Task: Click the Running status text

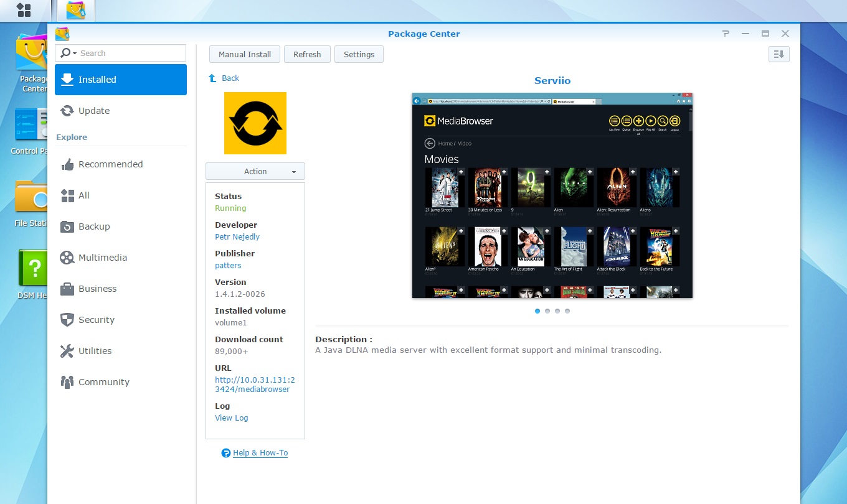Action: tap(230, 208)
